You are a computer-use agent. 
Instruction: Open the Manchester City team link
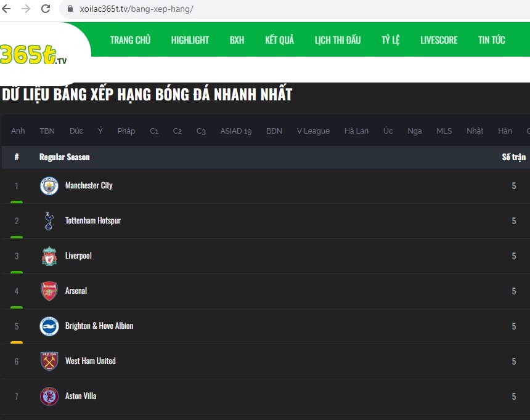(x=89, y=185)
